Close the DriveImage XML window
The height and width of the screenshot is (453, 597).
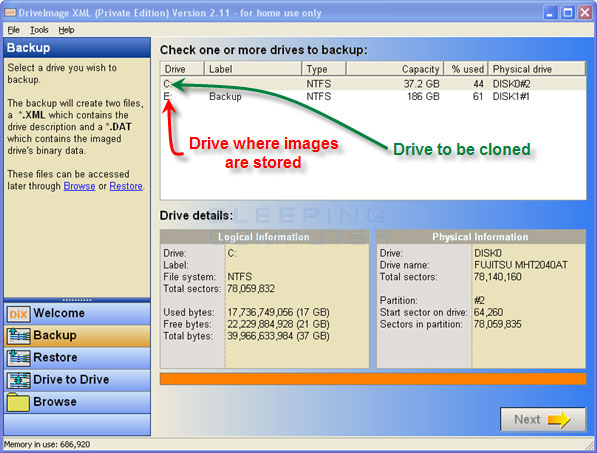(584, 13)
